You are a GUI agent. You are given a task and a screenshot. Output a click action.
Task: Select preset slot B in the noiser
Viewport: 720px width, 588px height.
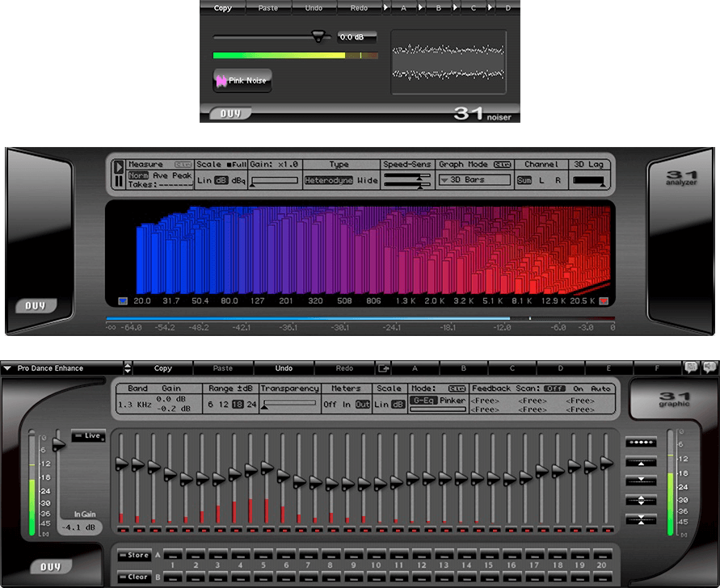pyautogui.click(x=439, y=8)
